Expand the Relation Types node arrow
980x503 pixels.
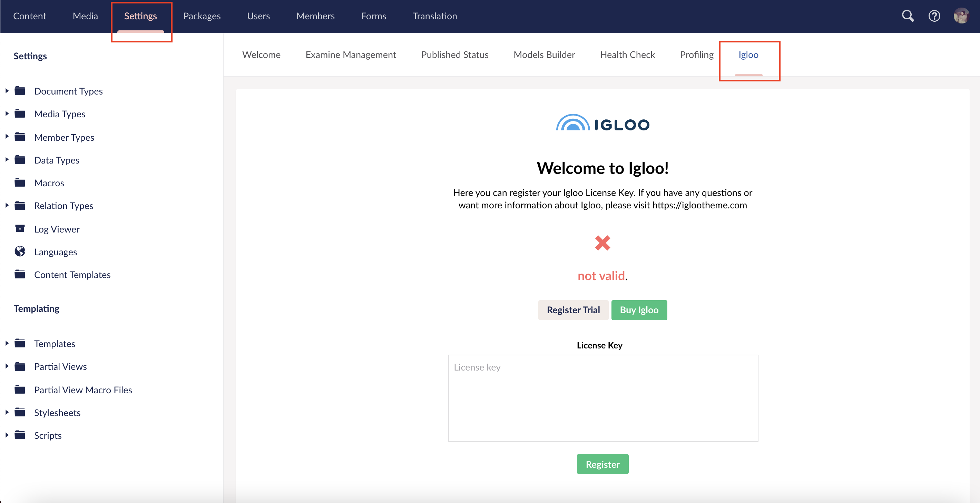[7, 206]
